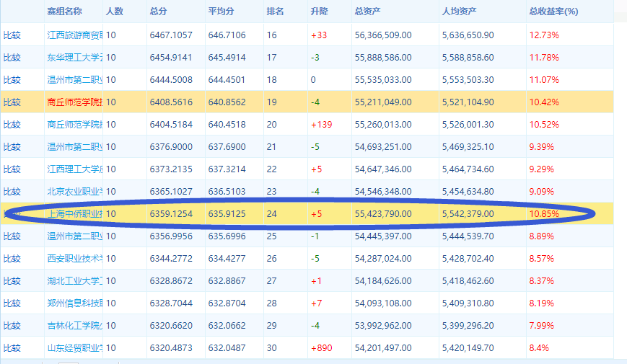Select the 10.85% return cell
Screen dimensions: 627x364
544,213
